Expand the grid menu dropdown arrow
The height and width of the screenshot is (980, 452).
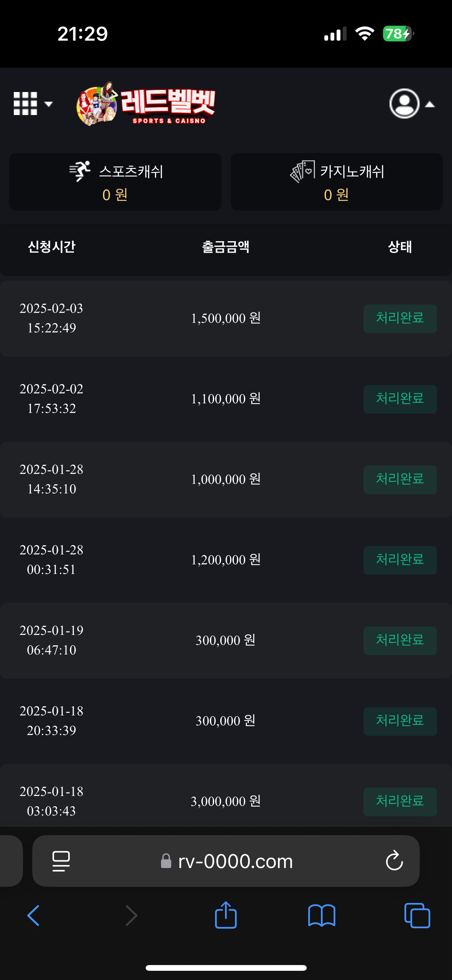[48, 104]
